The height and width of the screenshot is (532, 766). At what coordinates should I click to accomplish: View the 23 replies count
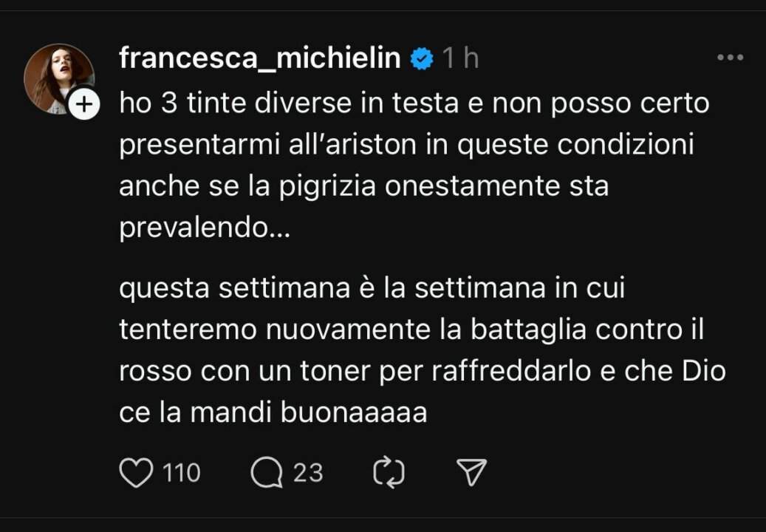(x=308, y=472)
